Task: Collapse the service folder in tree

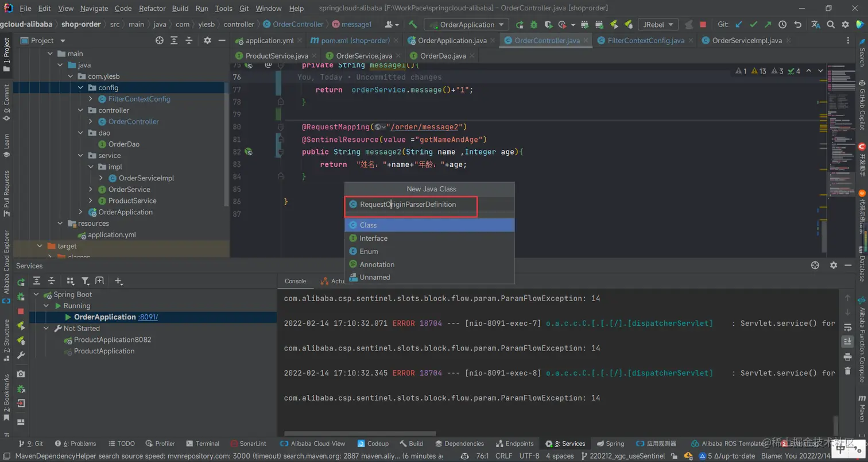Action: (x=81, y=155)
